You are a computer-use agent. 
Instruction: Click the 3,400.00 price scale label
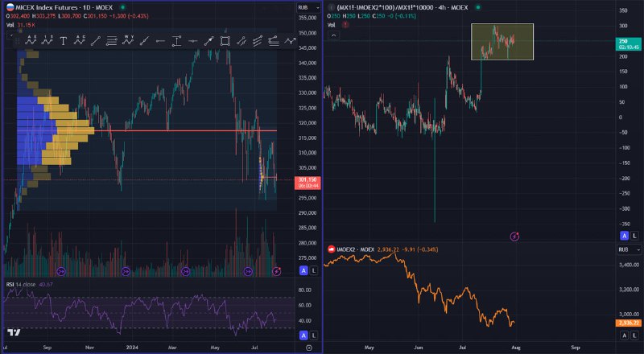[630, 265]
